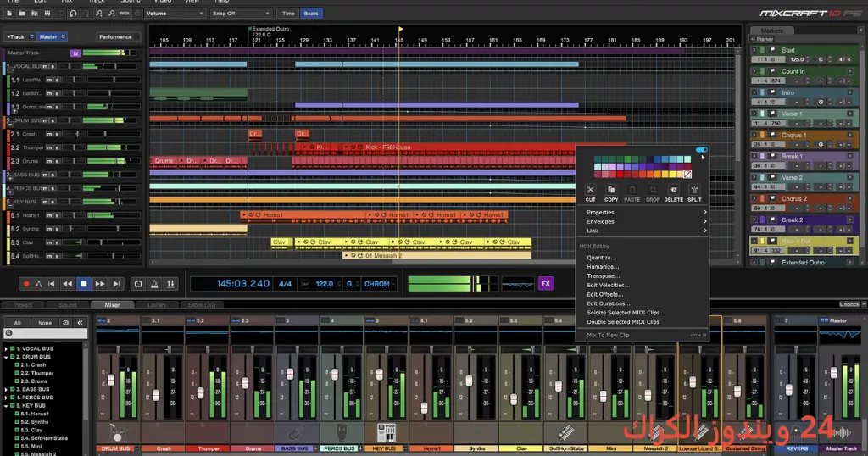Open the purple FX button by master meter
The image size is (868, 456).
click(x=546, y=284)
